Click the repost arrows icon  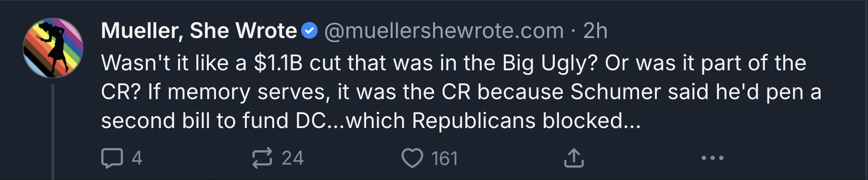(262, 158)
